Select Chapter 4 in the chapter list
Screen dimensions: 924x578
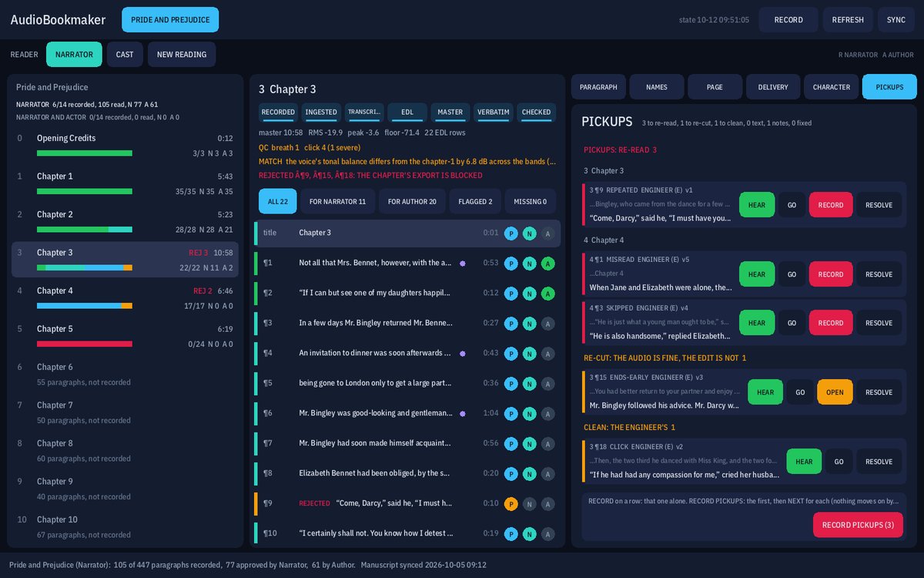(126, 298)
